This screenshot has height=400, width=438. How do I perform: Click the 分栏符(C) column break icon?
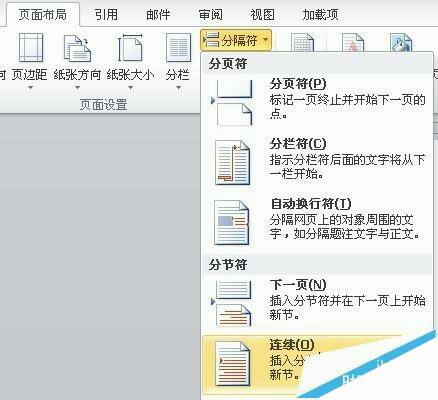232,162
